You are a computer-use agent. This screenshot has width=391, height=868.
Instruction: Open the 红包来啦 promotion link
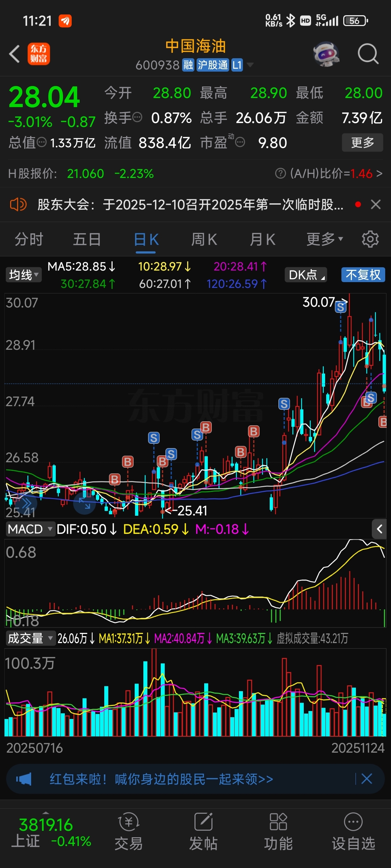pyautogui.click(x=161, y=779)
